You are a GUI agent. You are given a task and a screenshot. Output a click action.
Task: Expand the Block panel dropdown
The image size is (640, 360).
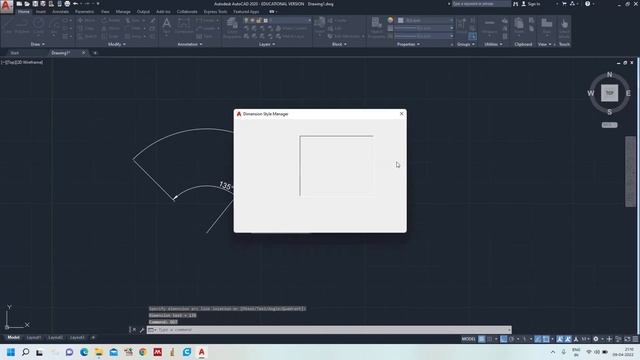(339, 44)
